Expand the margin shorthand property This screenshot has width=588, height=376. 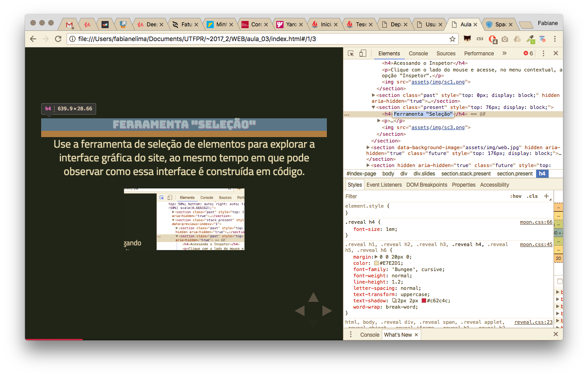click(x=376, y=257)
